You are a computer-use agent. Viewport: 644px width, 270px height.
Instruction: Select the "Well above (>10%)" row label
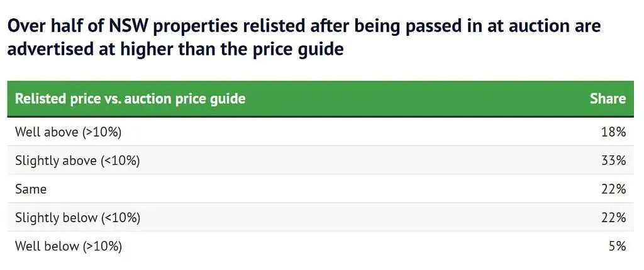point(68,132)
